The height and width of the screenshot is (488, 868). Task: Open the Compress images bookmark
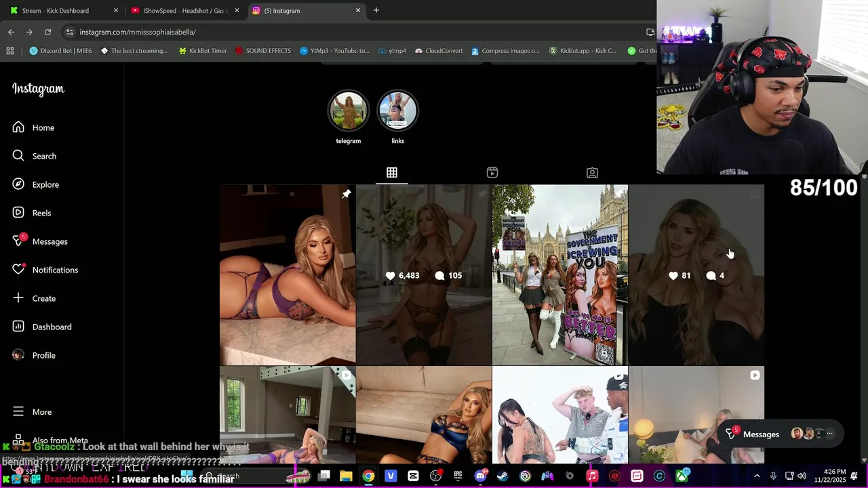pos(505,51)
